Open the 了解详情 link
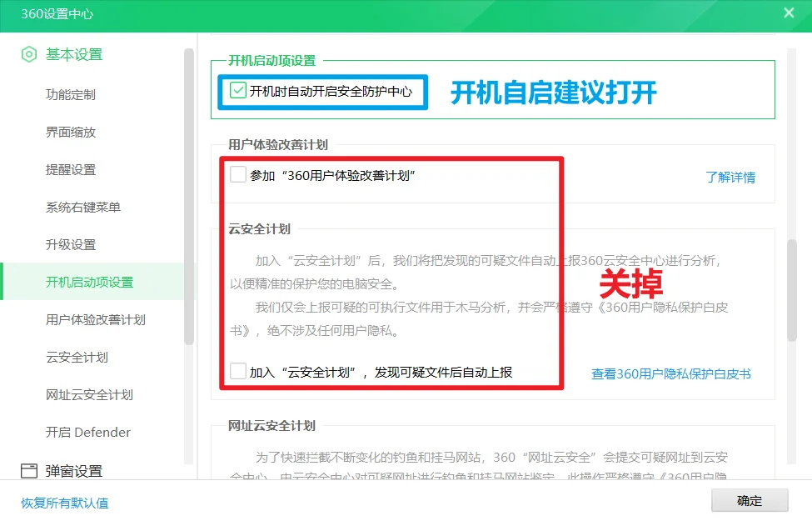 730,178
